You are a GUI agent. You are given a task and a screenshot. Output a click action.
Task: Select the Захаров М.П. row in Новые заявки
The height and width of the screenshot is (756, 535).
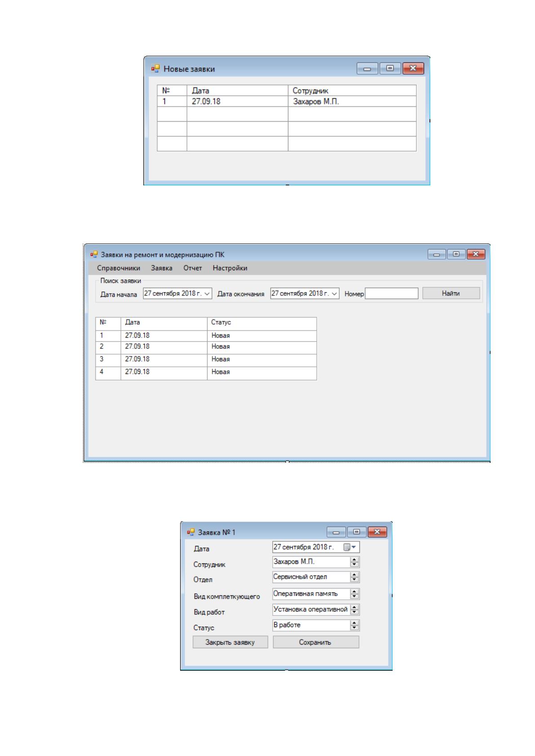[287, 101]
